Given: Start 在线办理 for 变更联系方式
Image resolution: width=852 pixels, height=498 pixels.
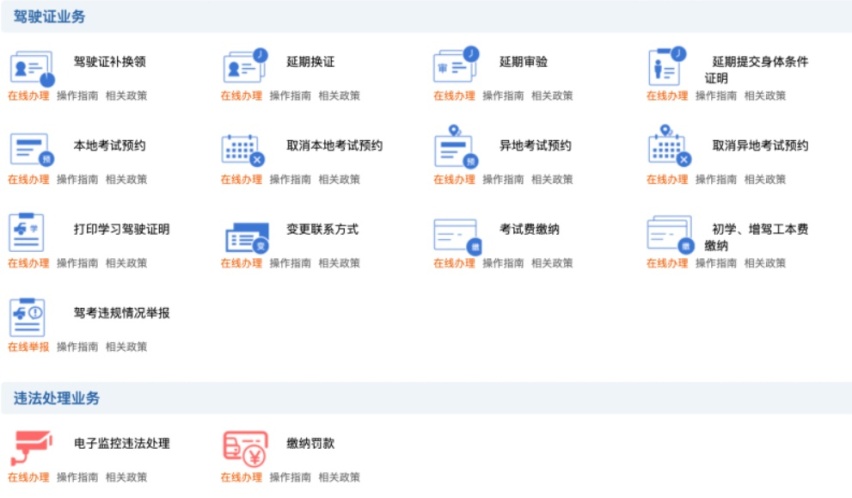Looking at the screenshot, I should 241,263.
